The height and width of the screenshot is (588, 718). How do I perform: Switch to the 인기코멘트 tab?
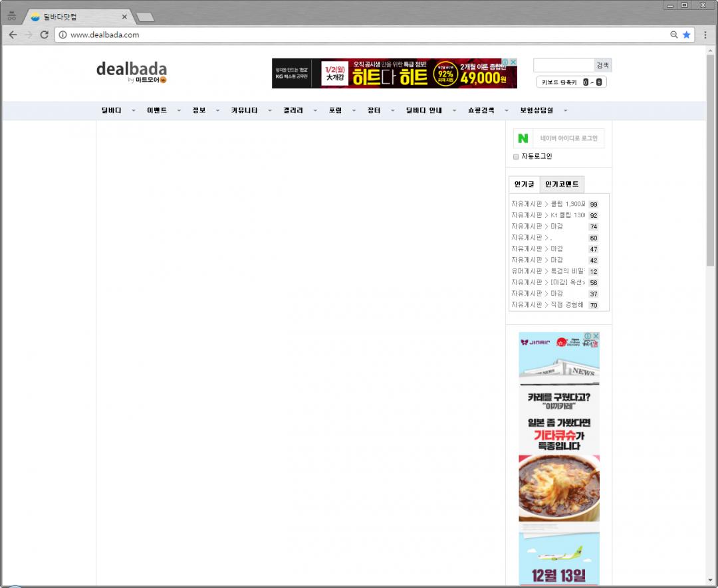pos(562,184)
